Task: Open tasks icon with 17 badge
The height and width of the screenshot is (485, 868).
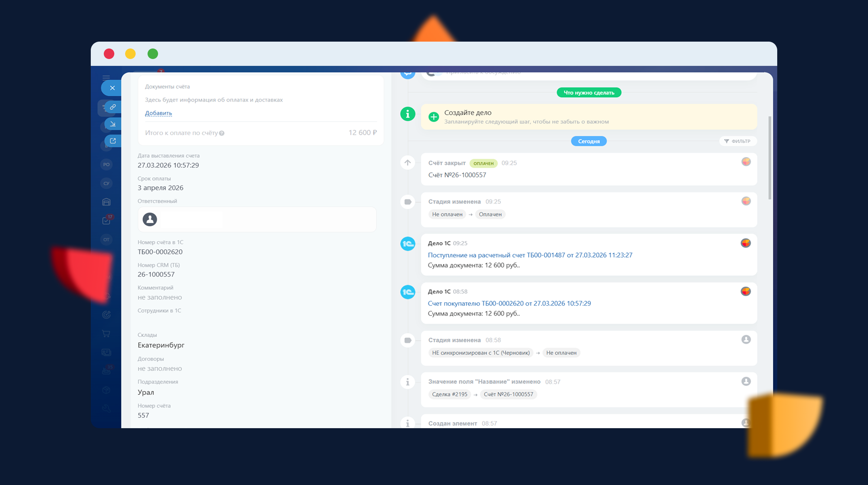Action: coord(106,220)
